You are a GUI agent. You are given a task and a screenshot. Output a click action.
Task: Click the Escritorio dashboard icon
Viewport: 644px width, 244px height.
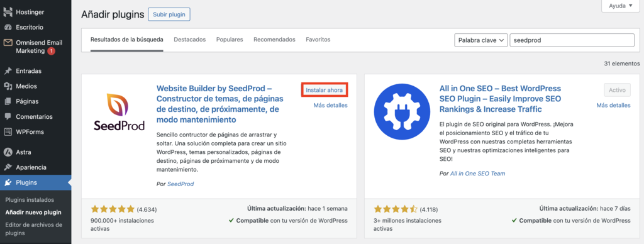[8, 28]
